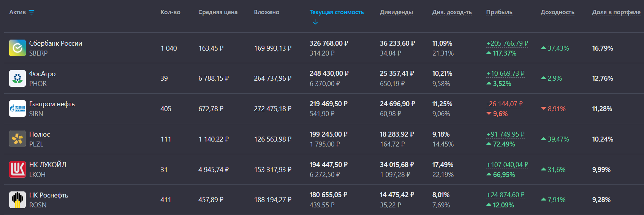Click the Sberbank green logo icon
Viewport: 644px width, 215px height.
(x=17, y=48)
